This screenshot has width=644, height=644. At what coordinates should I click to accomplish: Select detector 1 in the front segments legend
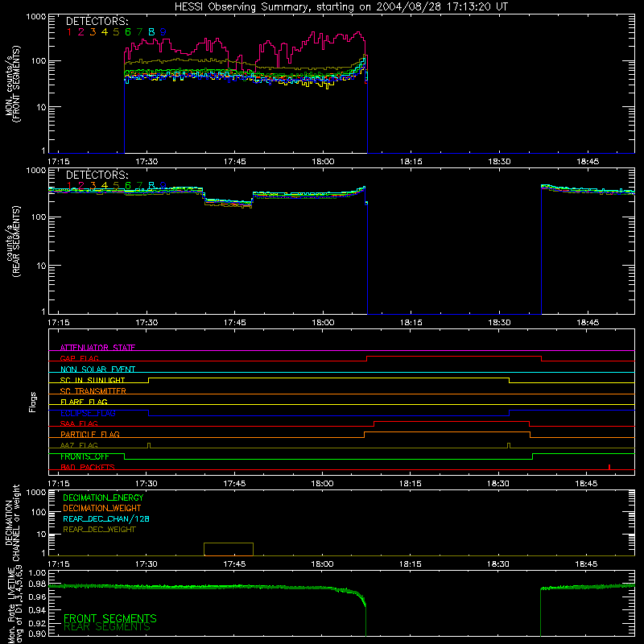[x=69, y=32]
